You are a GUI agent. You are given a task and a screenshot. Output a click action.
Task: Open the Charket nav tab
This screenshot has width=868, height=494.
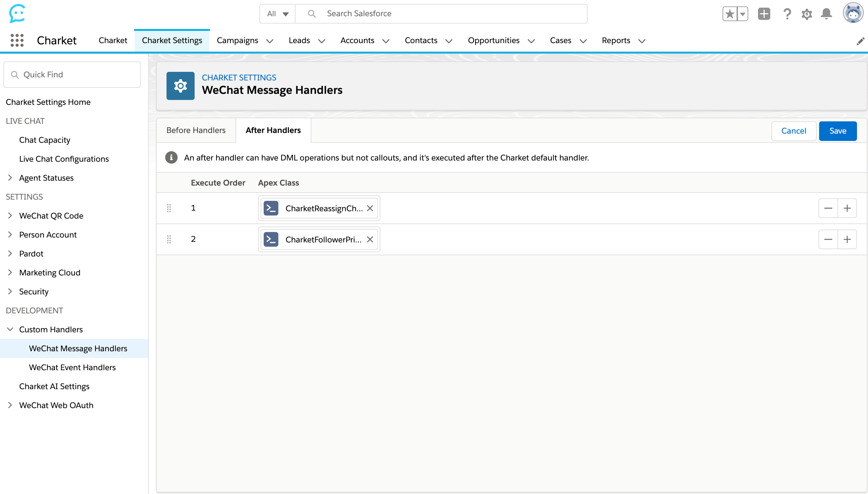(x=113, y=40)
